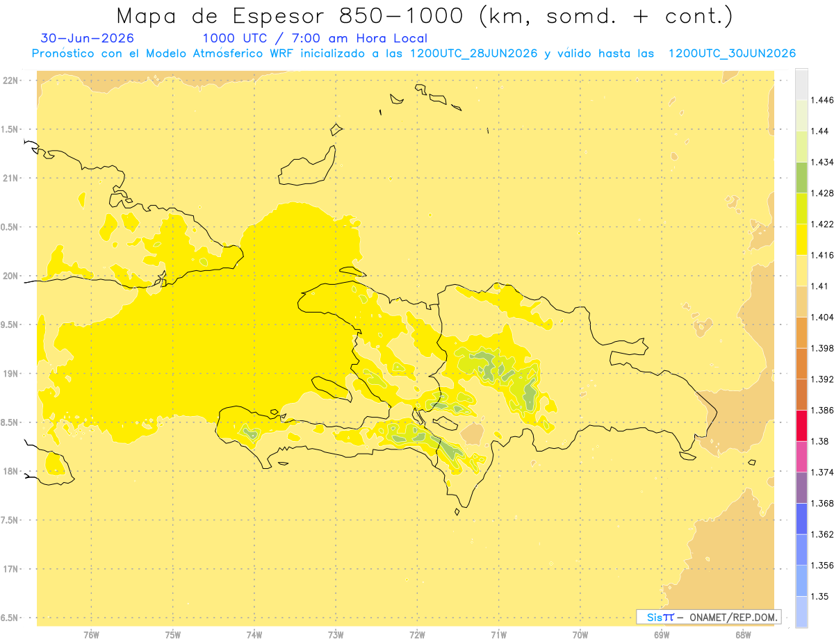Click legend value '1.422'
Viewport: 834px width, 644px height.
tap(824, 224)
